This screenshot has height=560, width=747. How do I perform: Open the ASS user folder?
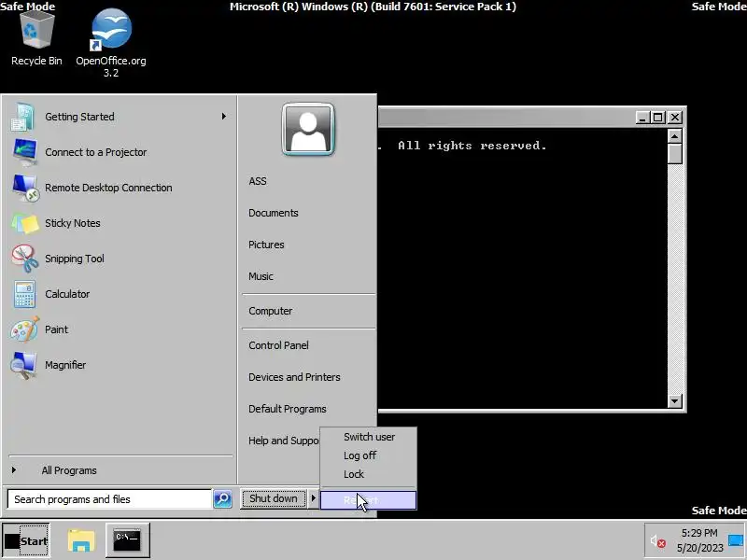[258, 181]
